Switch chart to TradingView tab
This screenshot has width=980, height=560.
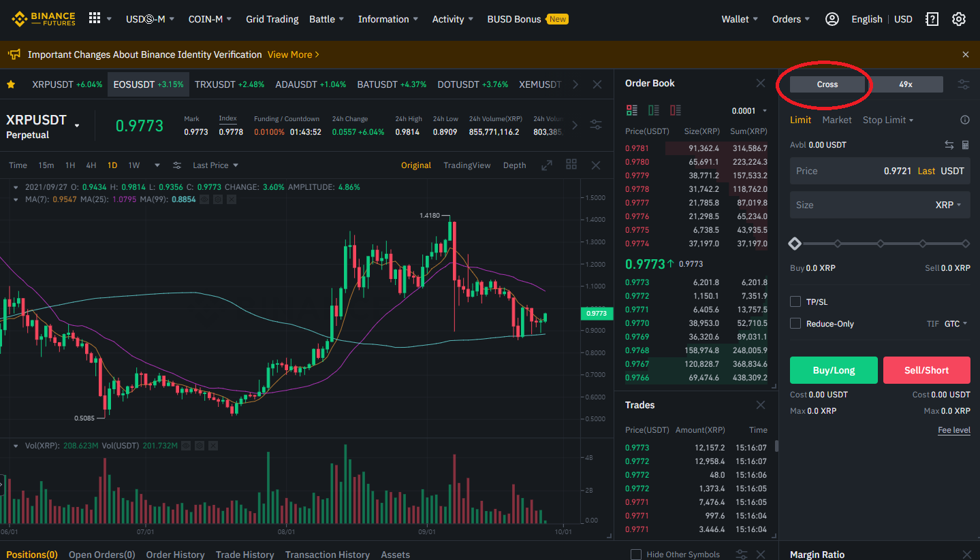pos(467,165)
